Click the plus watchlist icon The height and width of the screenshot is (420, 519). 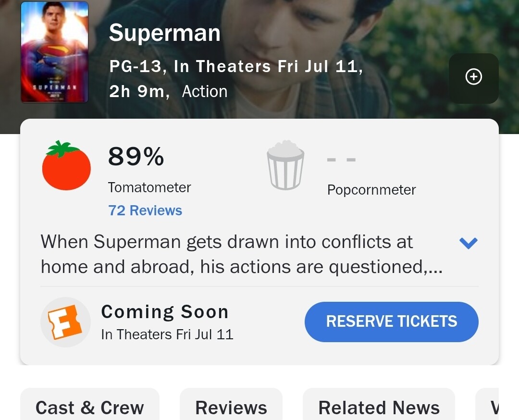coord(473,77)
